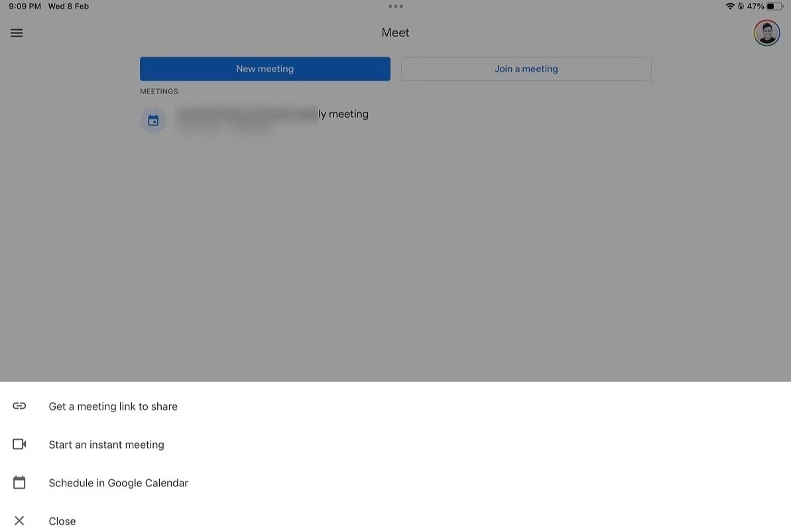Tap the New meeting button
The height and width of the screenshot is (532, 791).
point(265,69)
